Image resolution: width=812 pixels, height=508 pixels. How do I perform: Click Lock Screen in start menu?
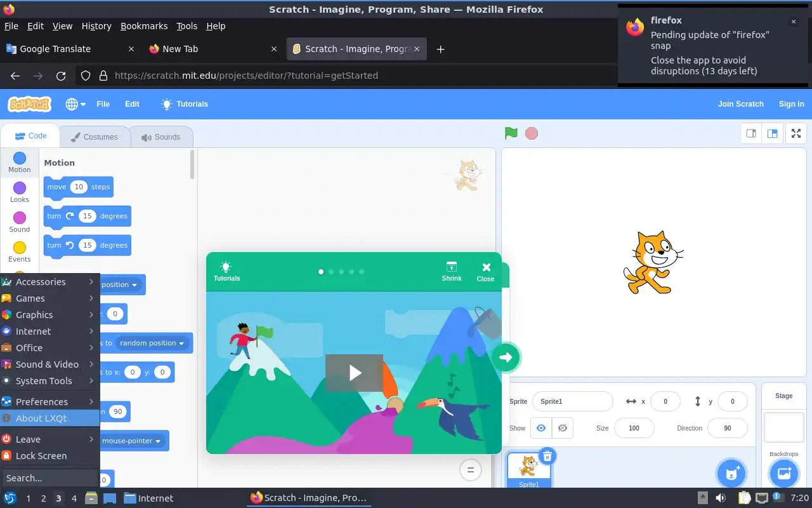click(49, 456)
